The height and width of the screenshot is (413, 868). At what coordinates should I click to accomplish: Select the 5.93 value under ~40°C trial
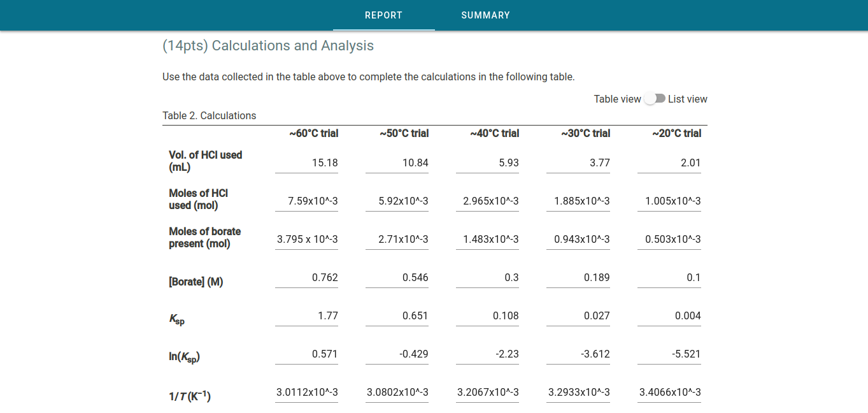(487, 163)
